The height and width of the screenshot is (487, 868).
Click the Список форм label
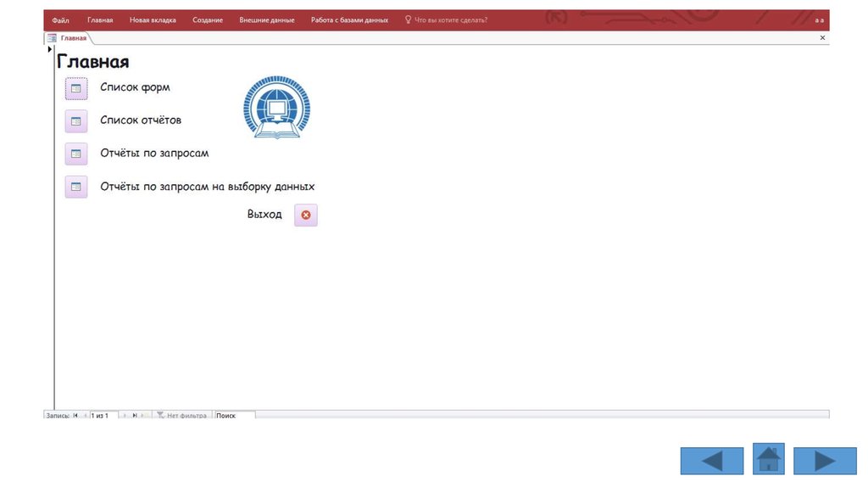click(135, 87)
